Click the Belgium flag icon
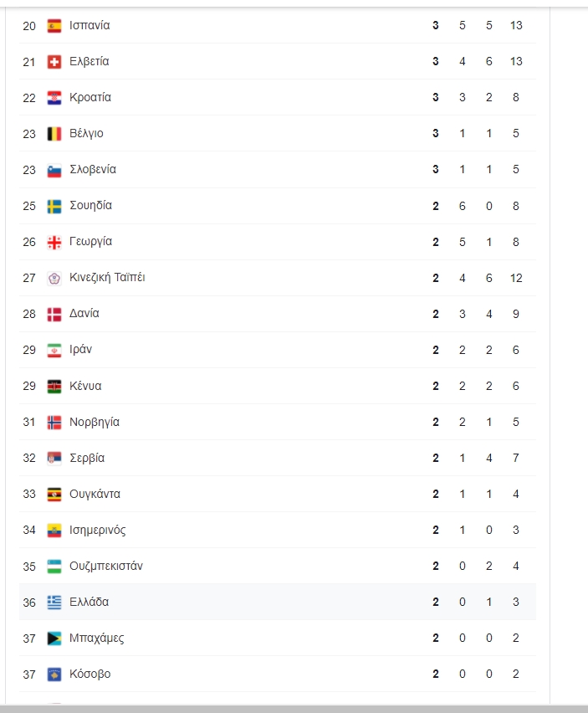Viewport: 588px width, 713px height. pos(54,134)
